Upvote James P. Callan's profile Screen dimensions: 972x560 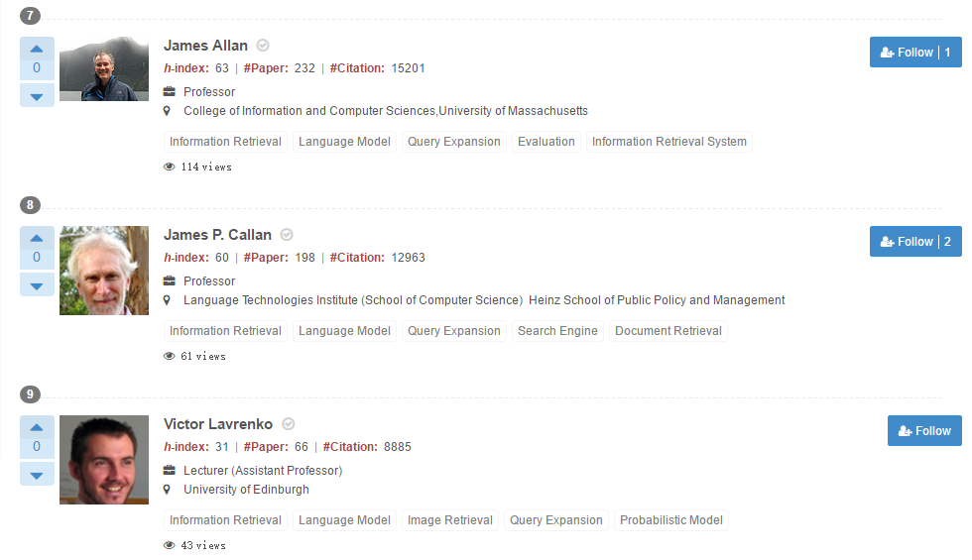37,238
